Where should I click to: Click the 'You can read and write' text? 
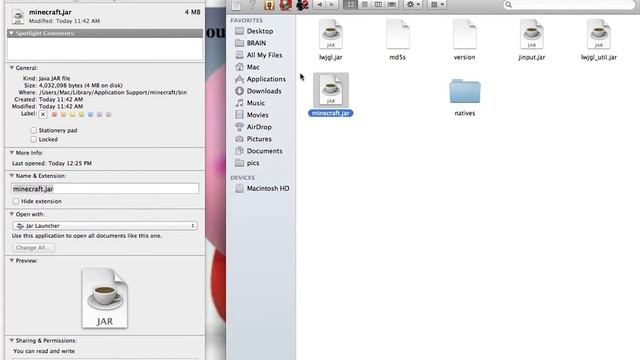(44, 351)
